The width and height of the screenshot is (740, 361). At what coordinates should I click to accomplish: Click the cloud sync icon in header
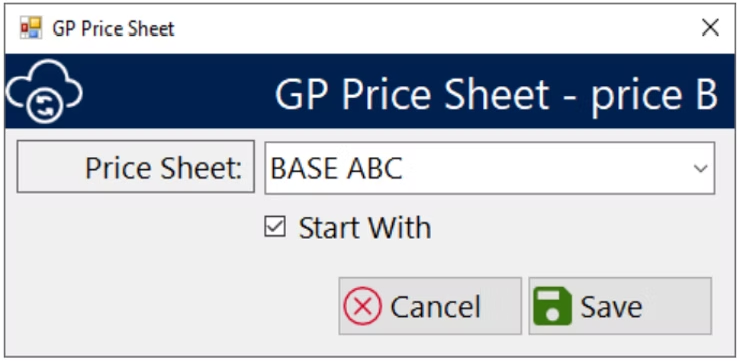pyautogui.click(x=44, y=91)
